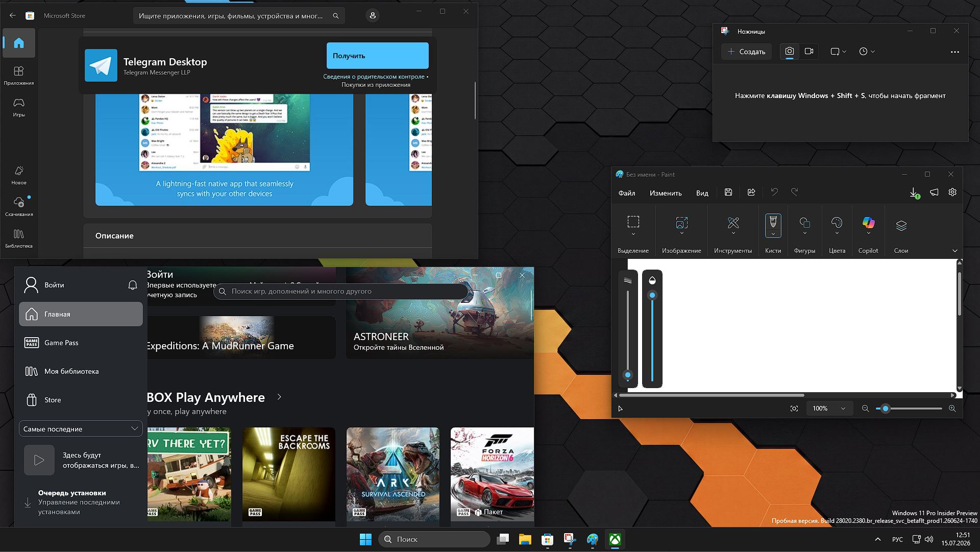Collapse the Paint ribbon with chevron

tap(955, 251)
